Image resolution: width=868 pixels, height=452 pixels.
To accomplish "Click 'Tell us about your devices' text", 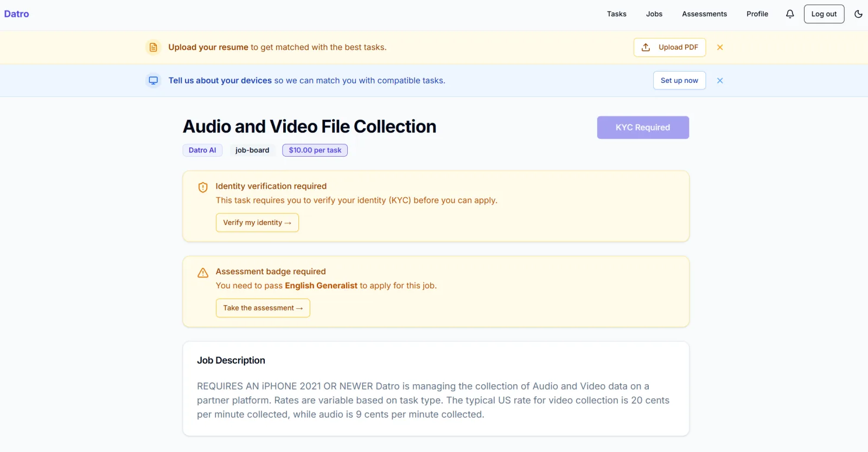I will [x=220, y=81].
